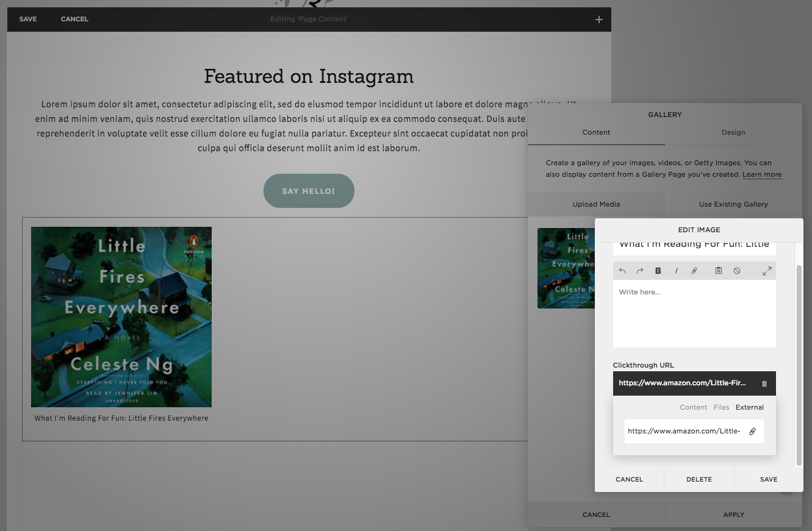Image resolution: width=812 pixels, height=531 pixels.
Task: Choose the Content link type option
Action: (x=694, y=407)
